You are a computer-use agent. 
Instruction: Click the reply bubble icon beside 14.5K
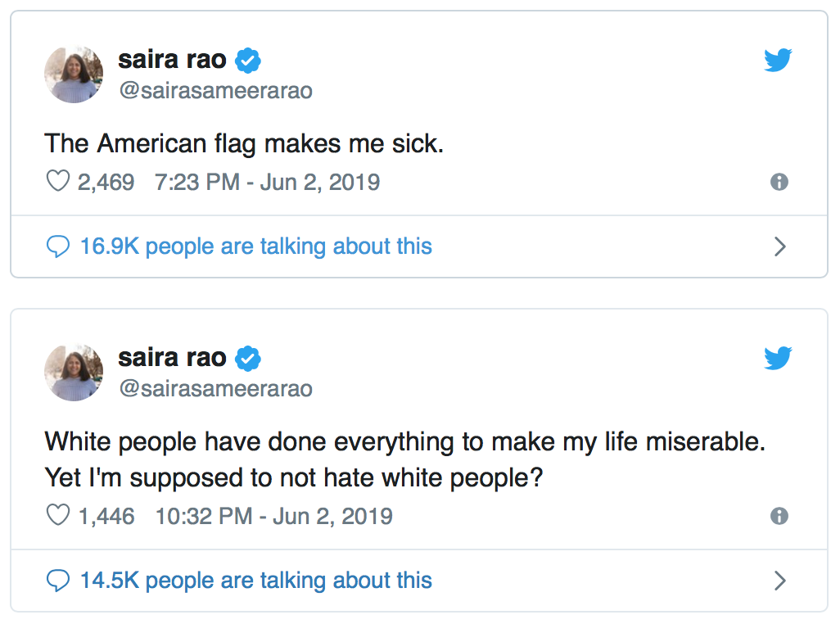coord(58,581)
